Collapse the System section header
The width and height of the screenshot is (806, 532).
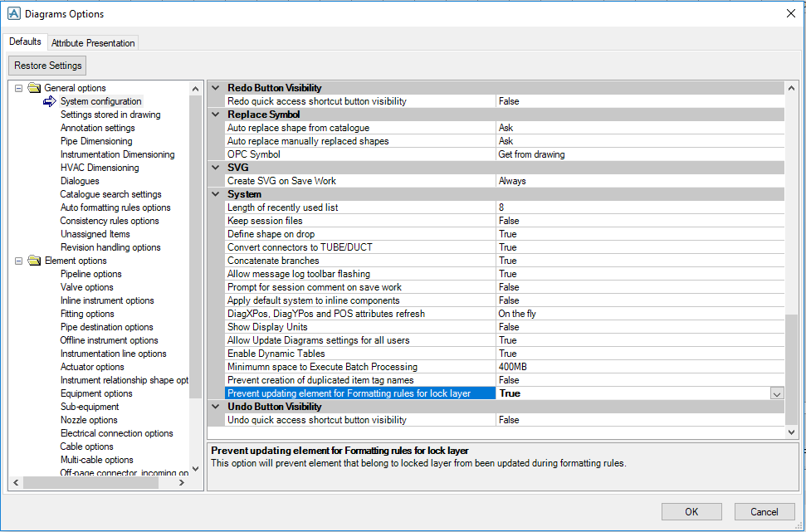pyautogui.click(x=215, y=193)
